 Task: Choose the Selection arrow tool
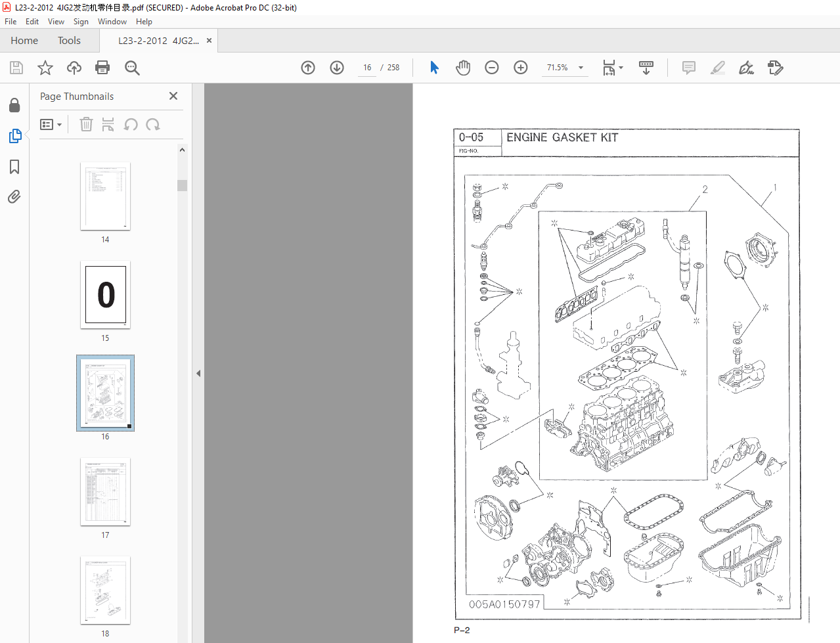(434, 68)
